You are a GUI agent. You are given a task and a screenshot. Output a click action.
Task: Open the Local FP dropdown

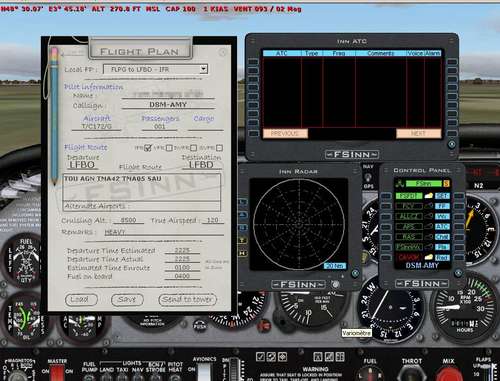coord(203,69)
